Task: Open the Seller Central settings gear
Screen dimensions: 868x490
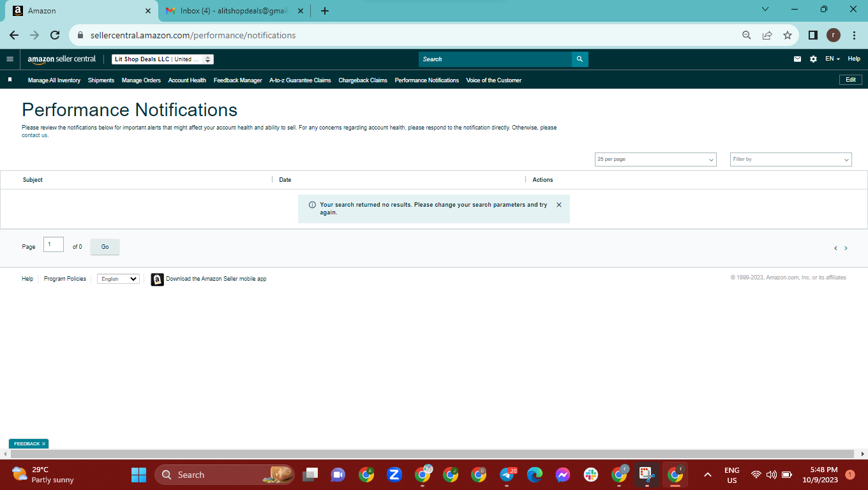Action: pyautogui.click(x=813, y=59)
